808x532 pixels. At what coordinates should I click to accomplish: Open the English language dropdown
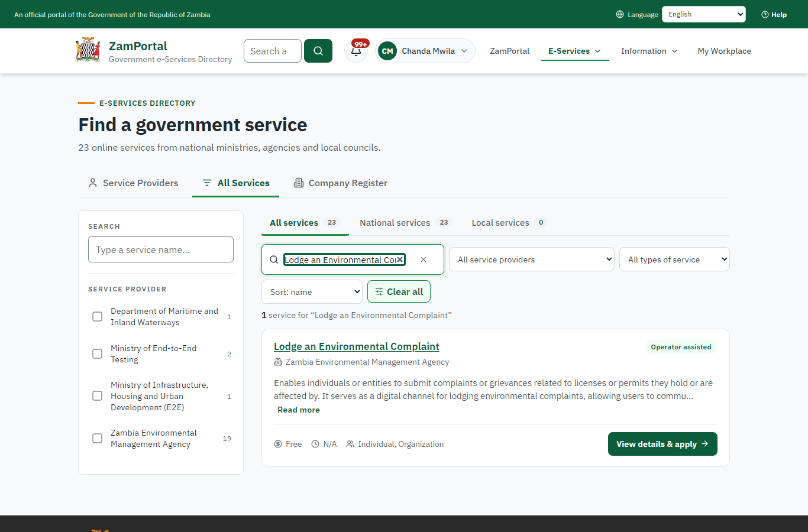point(703,14)
